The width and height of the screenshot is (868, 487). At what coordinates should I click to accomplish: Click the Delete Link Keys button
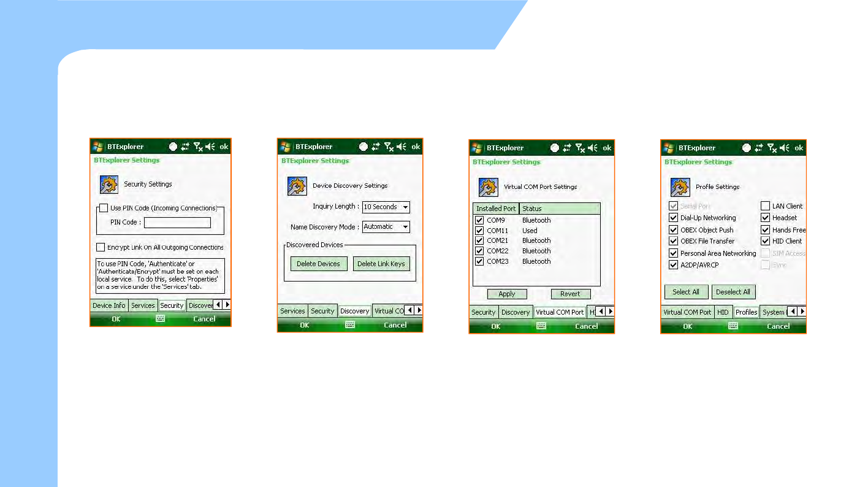pyautogui.click(x=381, y=264)
